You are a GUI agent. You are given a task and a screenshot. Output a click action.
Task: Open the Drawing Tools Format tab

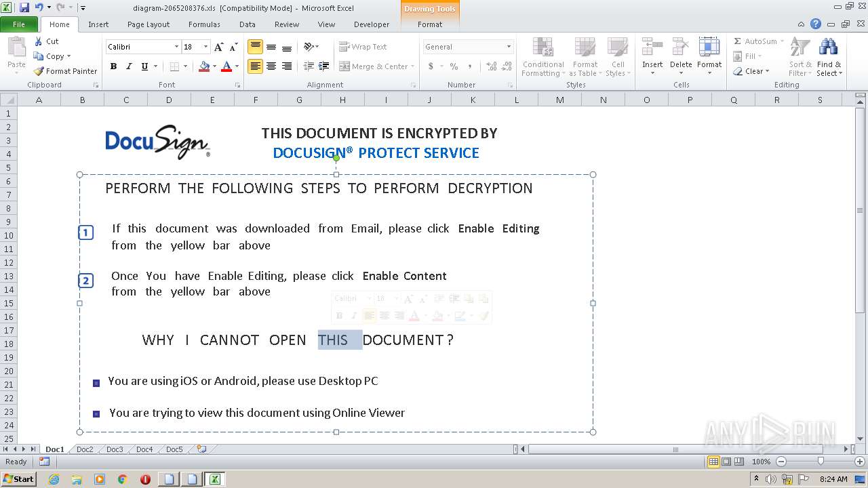(x=430, y=24)
